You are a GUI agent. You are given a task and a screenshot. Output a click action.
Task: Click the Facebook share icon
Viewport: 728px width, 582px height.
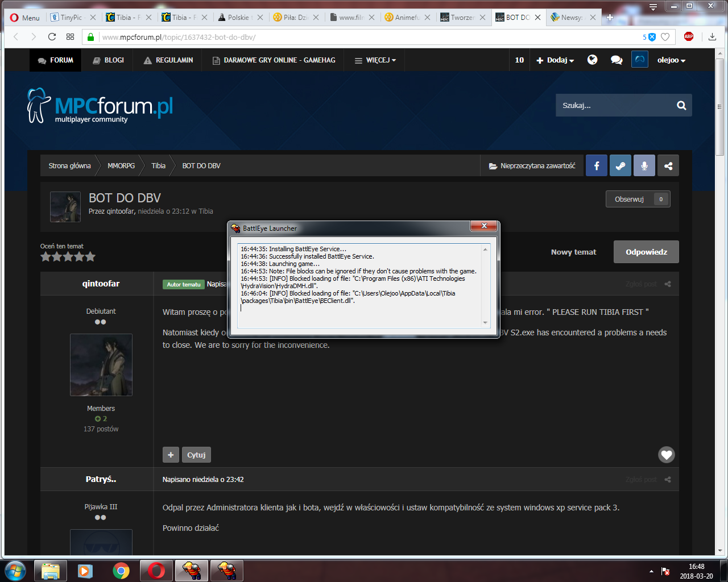[596, 166]
